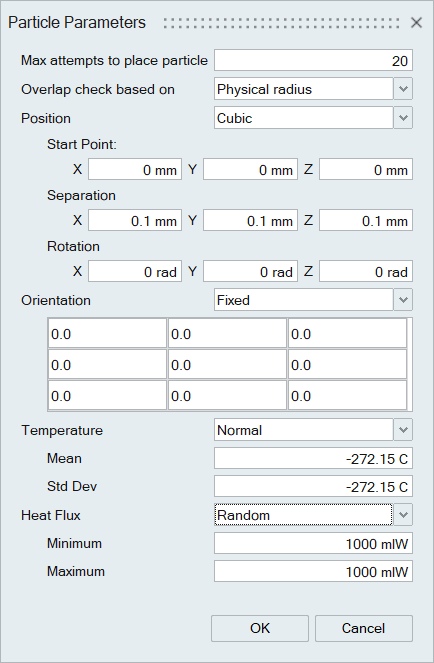Open the Heat Flux dropdown
Image resolution: width=434 pixels, height=663 pixels.
[313, 515]
